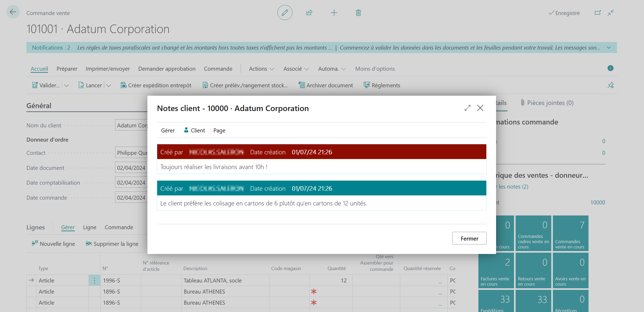Screen dimensions: 644x312
Task: Click the tax rules notification message
Action: point(204,48)
